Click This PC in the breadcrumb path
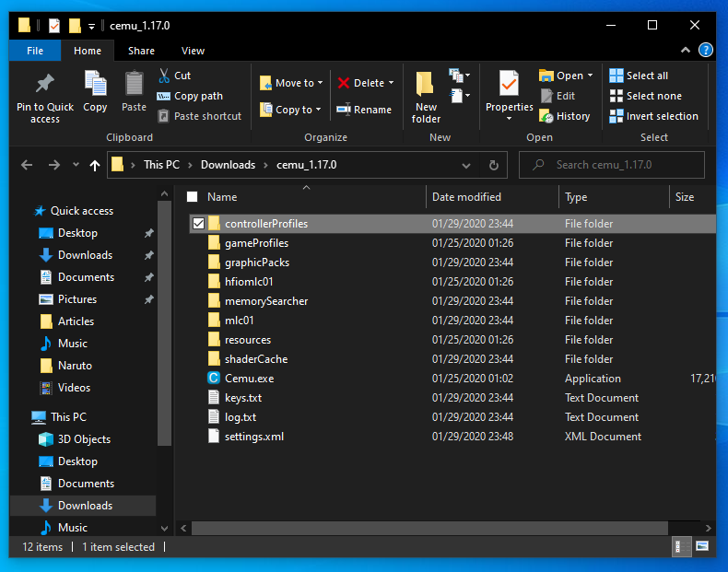This screenshot has width=728, height=572. pos(161,165)
